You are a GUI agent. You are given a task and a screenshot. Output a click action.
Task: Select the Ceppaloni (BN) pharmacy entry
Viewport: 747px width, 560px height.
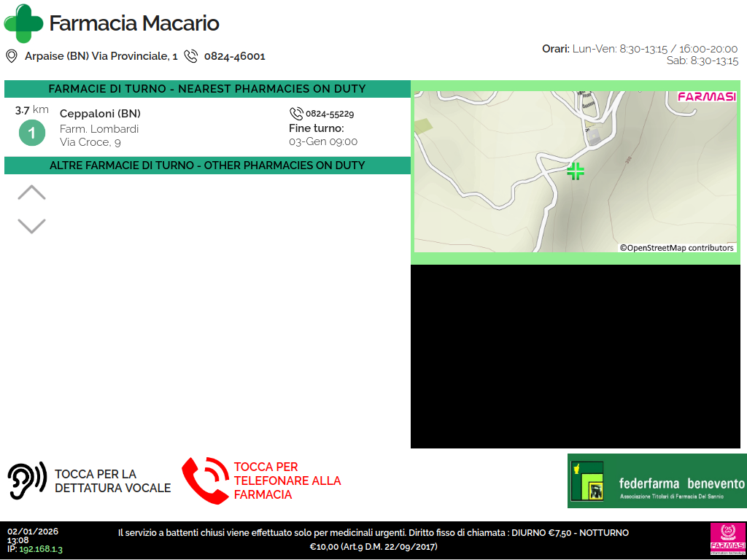[x=100, y=114]
